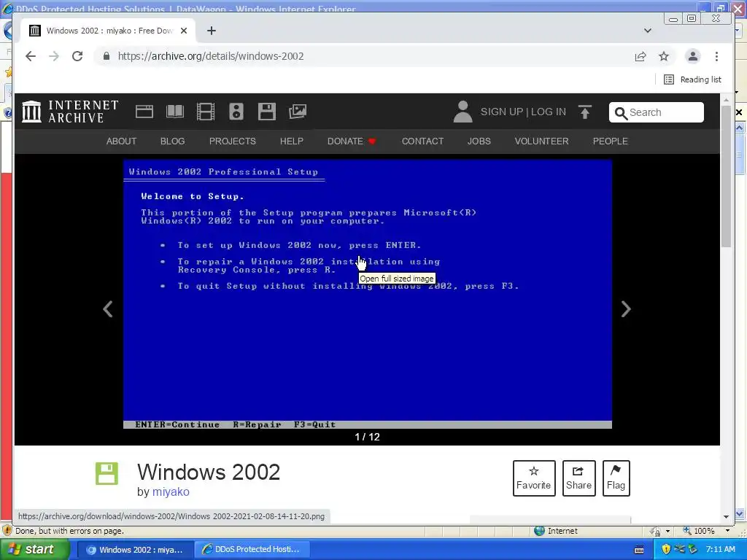Open the CONTACT menu item
Screen dimensions: 747x560
[x=422, y=141]
